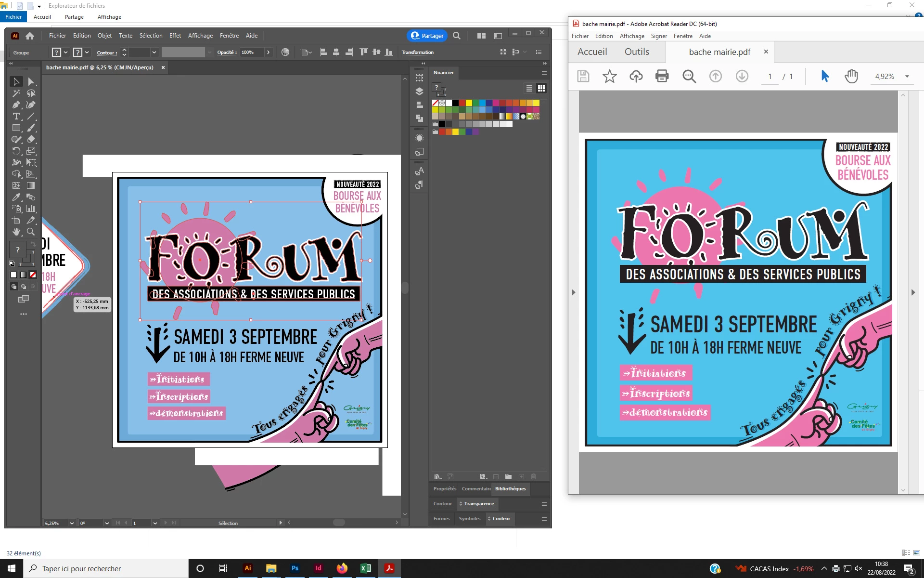The width and height of the screenshot is (924, 578).
Task: Switch swatches panel to thumbnail view
Action: coord(541,88)
